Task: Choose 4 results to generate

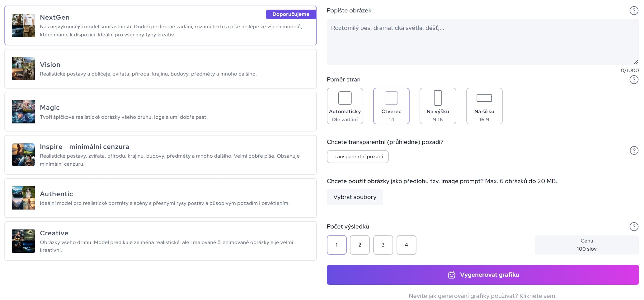Action: coord(406,245)
